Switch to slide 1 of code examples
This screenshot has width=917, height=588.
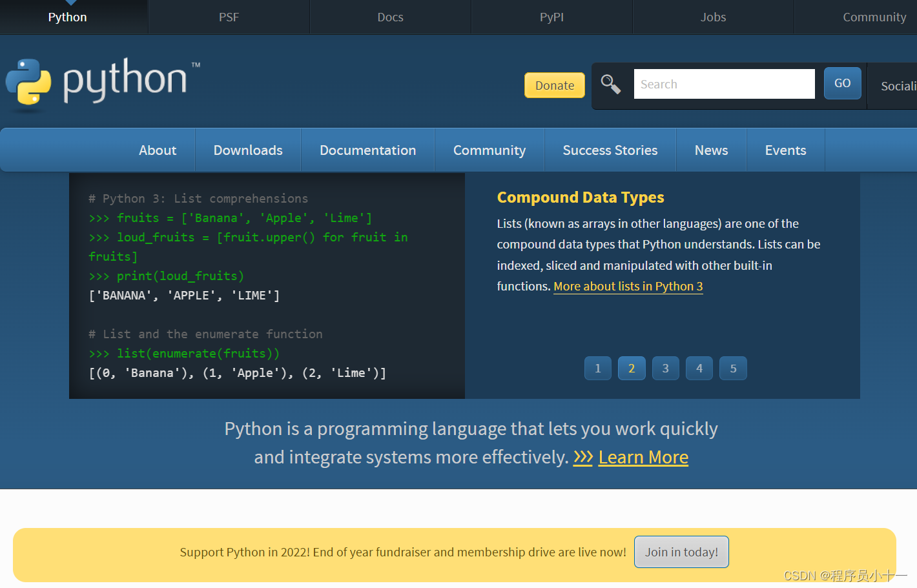pos(598,369)
